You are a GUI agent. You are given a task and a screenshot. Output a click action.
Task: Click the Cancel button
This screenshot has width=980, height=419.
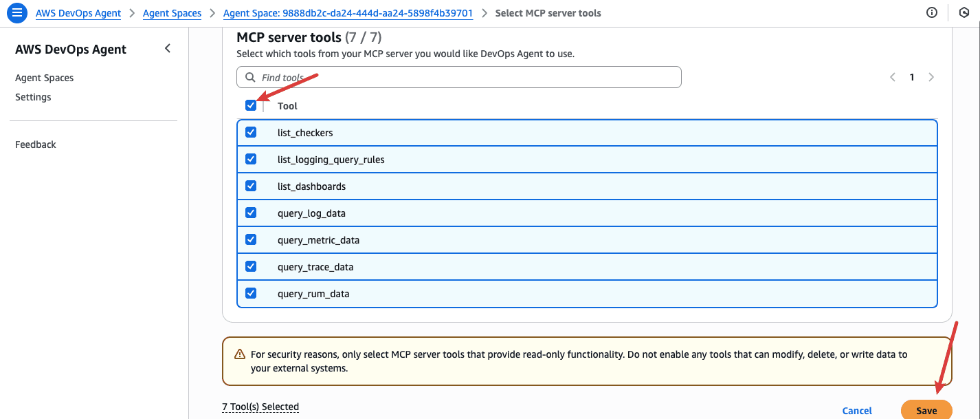coord(857,411)
